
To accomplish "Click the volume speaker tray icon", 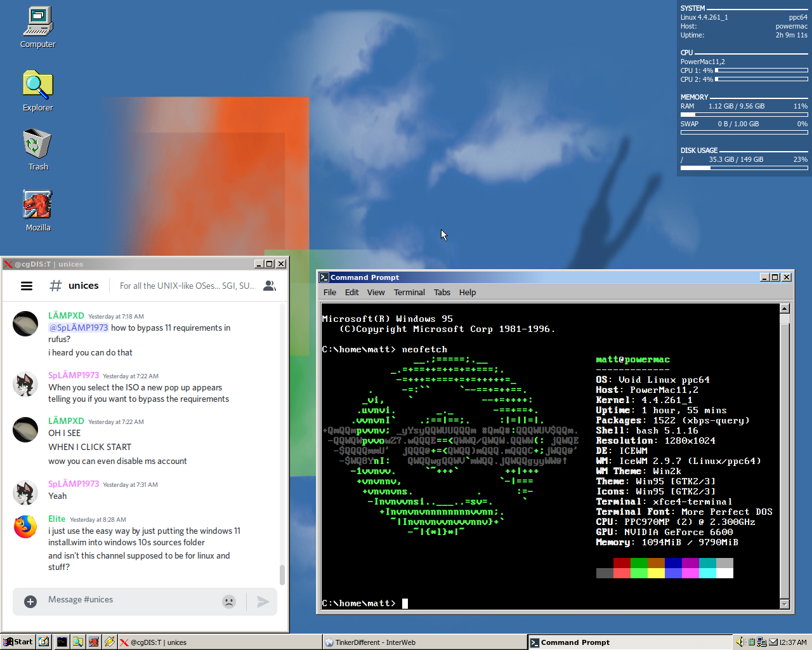I will (740, 642).
